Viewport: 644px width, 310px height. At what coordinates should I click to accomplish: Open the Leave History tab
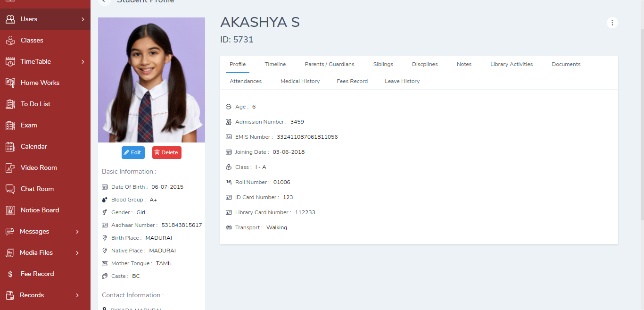[402, 82]
